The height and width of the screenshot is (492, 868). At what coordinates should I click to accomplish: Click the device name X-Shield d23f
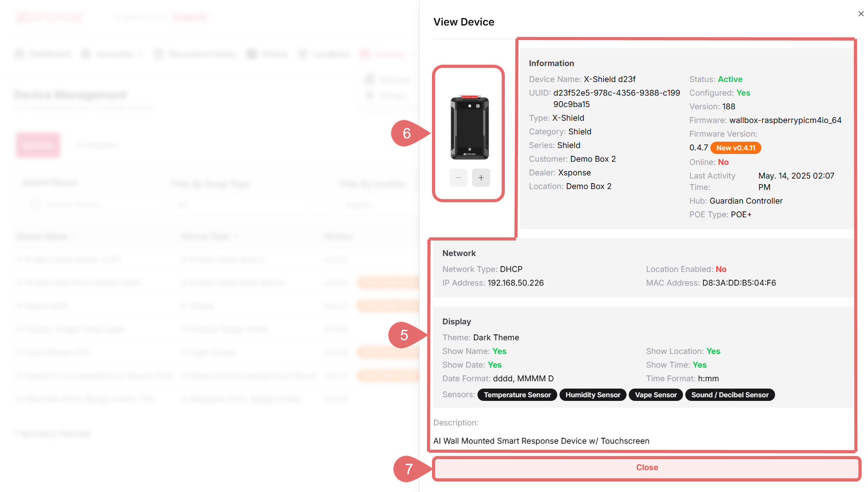coord(609,79)
